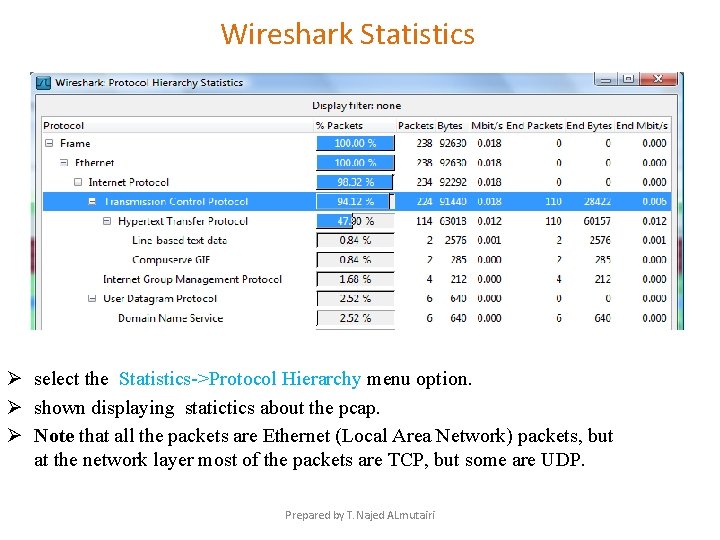Viewport: 720px width, 540px height.
Task: Select the Internet Protocol row
Action: pyautogui.click(x=357, y=182)
